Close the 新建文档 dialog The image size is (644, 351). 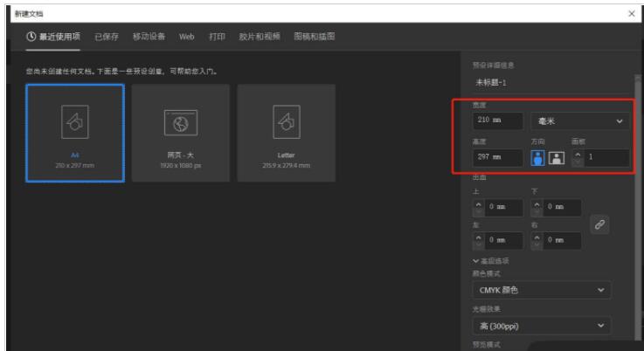[x=632, y=13]
